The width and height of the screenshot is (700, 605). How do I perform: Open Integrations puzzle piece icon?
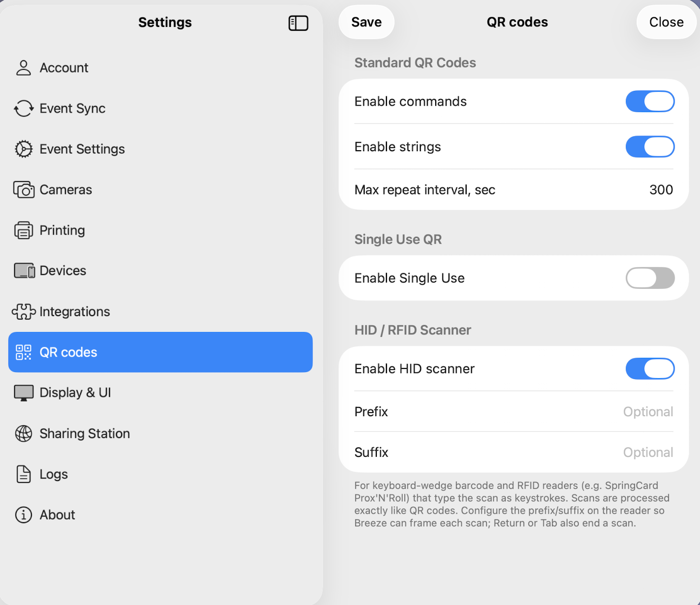pyautogui.click(x=23, y=311)
